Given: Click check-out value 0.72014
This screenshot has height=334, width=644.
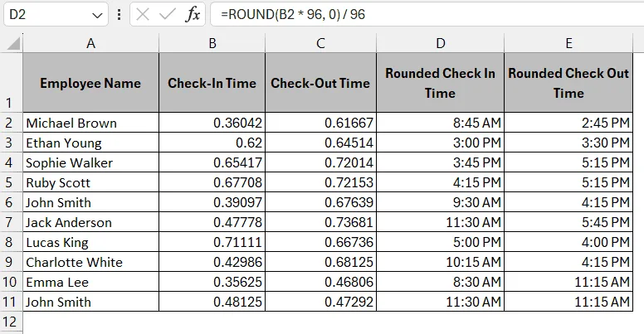Looking at the screenshot, I should coord(320,162).
